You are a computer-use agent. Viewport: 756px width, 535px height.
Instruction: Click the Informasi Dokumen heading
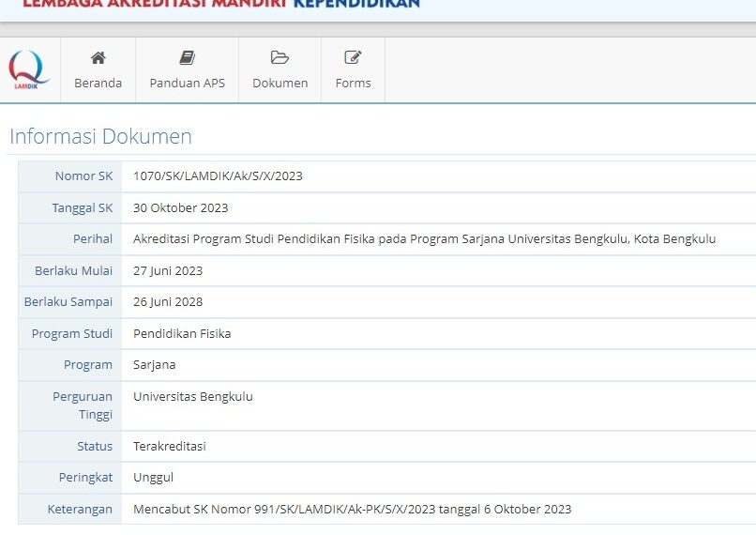coord(100,136)
